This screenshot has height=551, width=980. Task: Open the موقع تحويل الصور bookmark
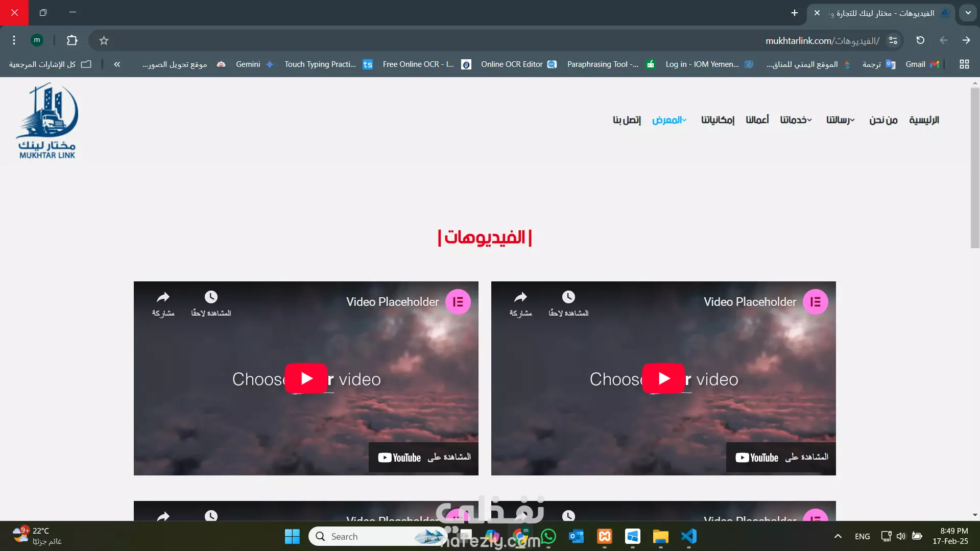(184, 64)
